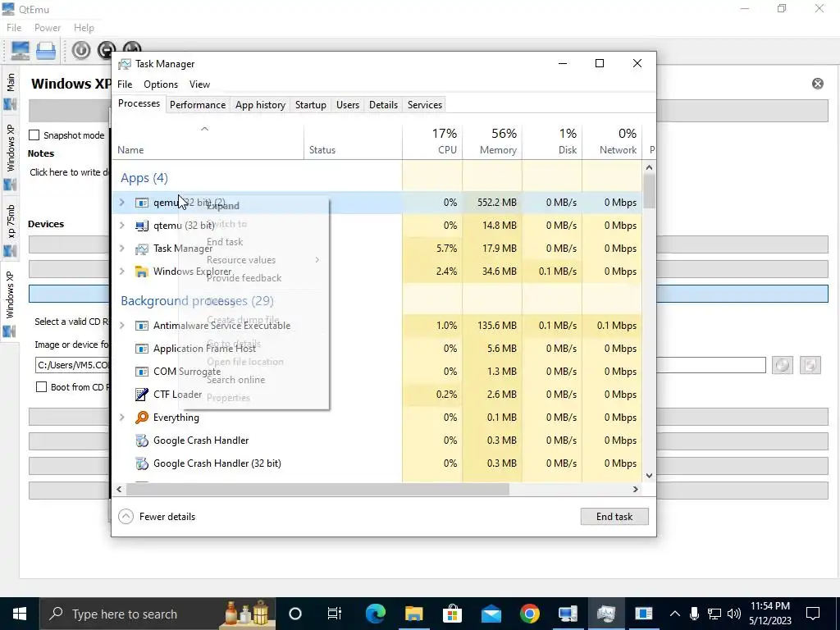
Task: Click the End task button
Action: (x=614, y=517)
